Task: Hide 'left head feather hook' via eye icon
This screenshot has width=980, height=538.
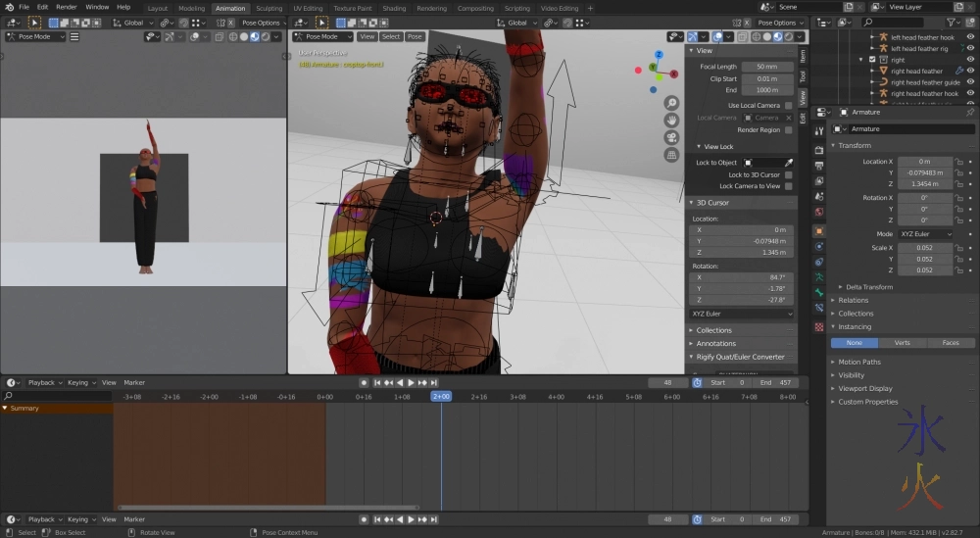Action: pos(970,37)
